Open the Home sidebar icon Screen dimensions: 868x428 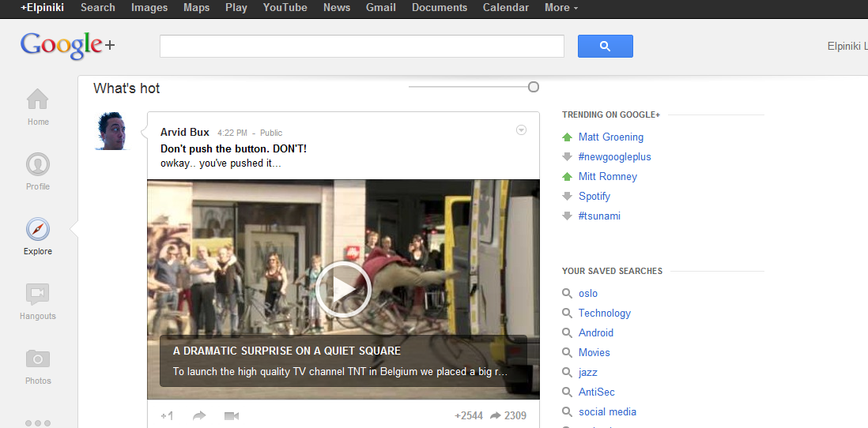pyautogui.click(x=38, y=99)
